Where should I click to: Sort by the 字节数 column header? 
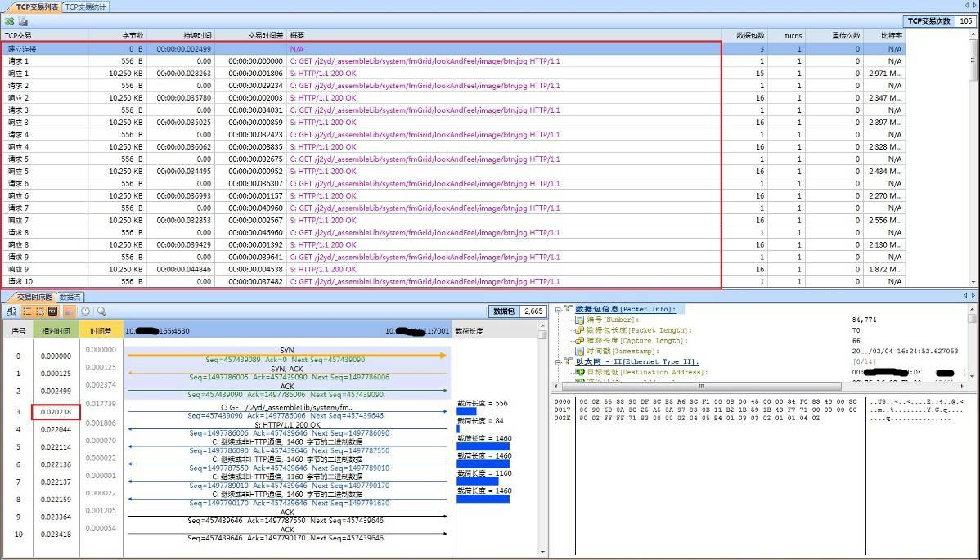[117, 36]
